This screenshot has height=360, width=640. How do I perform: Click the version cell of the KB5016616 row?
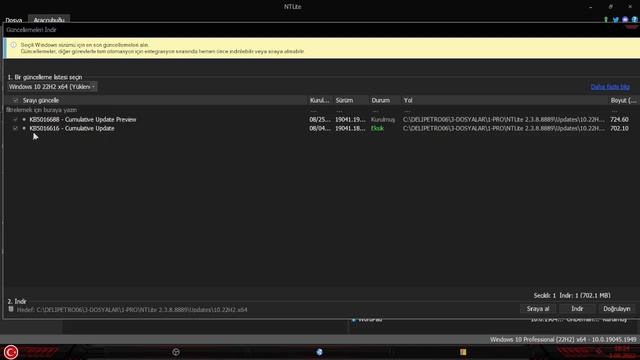[350, 128]
